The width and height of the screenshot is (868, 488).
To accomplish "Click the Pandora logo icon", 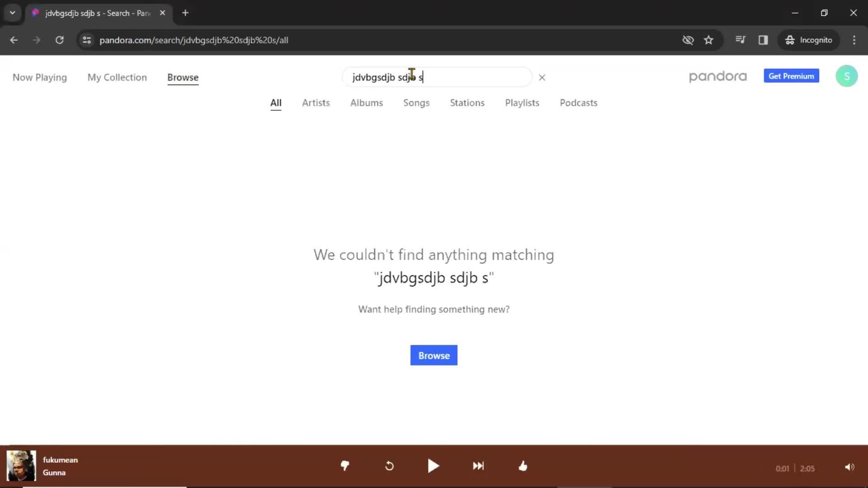I will (x=718, y=76).
